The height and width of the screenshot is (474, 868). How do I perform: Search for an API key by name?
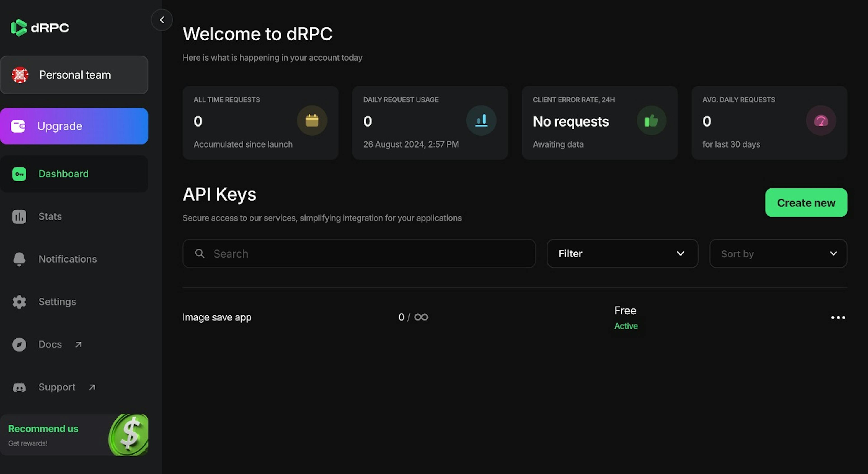(x=359, y=253)
